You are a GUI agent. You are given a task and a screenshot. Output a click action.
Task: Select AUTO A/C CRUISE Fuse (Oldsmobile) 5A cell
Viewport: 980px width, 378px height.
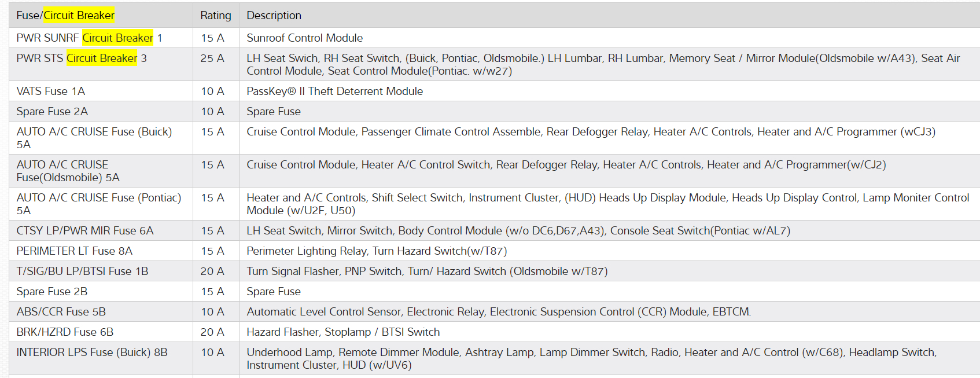pos(68,171)
